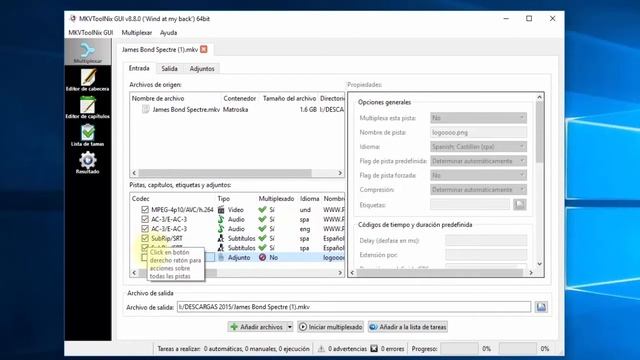The width and height of the screenshot is (640, 360).
Task: Select the James Bond Spectre.mkv file row
Action: pos(238,109)
